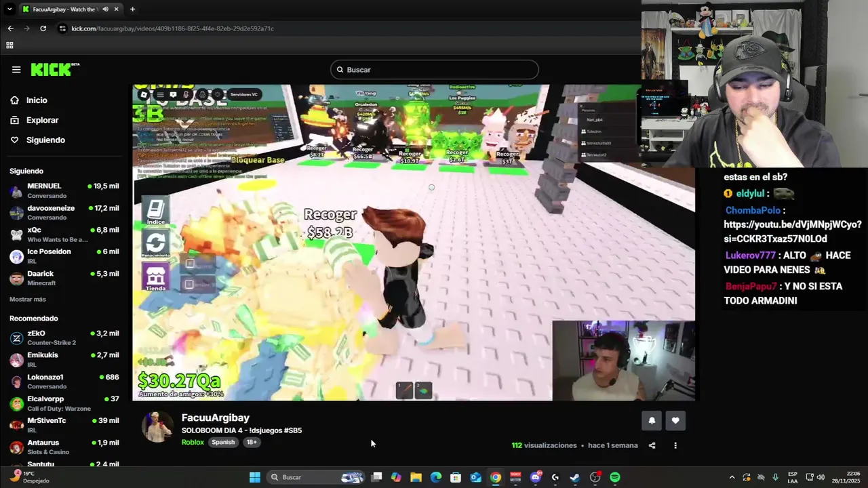Share the video with share icon

point(652,445)
